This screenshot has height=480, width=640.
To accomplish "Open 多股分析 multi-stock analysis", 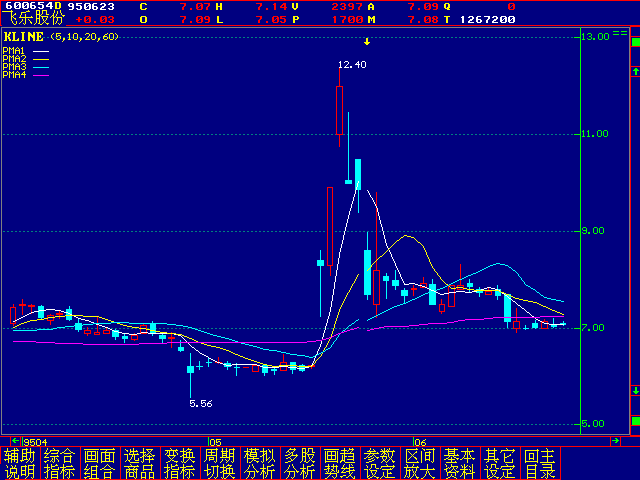I will tap(300, 463).
